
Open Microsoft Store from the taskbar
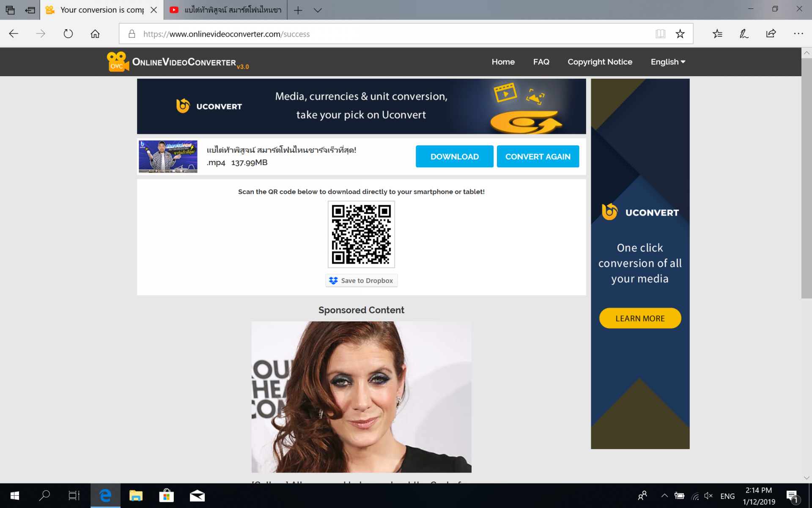point(167,496)
